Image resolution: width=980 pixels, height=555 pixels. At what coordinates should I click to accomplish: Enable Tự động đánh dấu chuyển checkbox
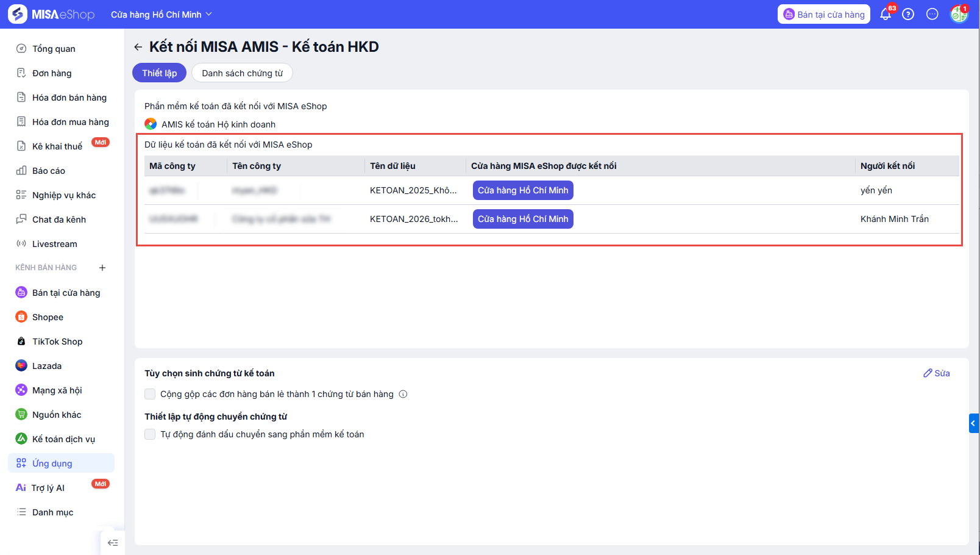click(150, 434)
